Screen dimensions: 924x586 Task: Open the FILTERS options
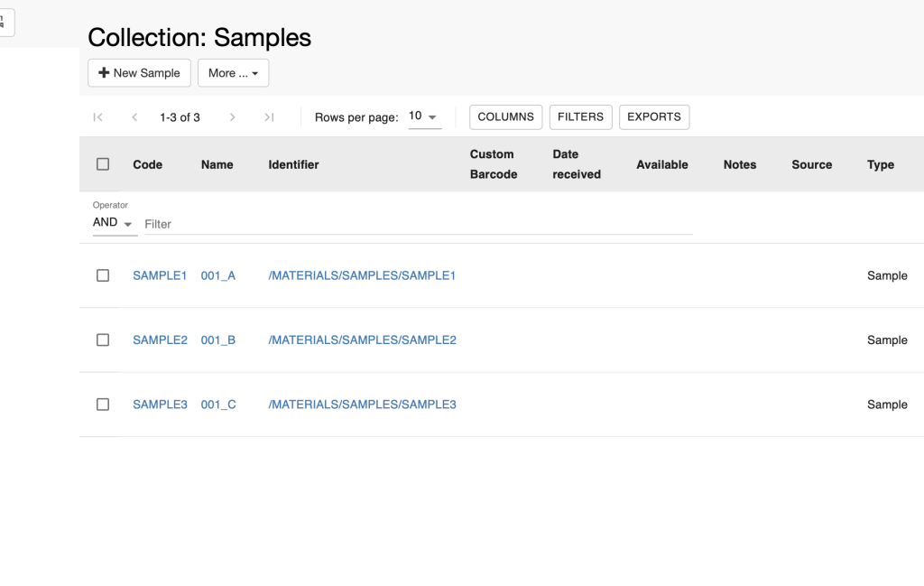tap(580, 117)
